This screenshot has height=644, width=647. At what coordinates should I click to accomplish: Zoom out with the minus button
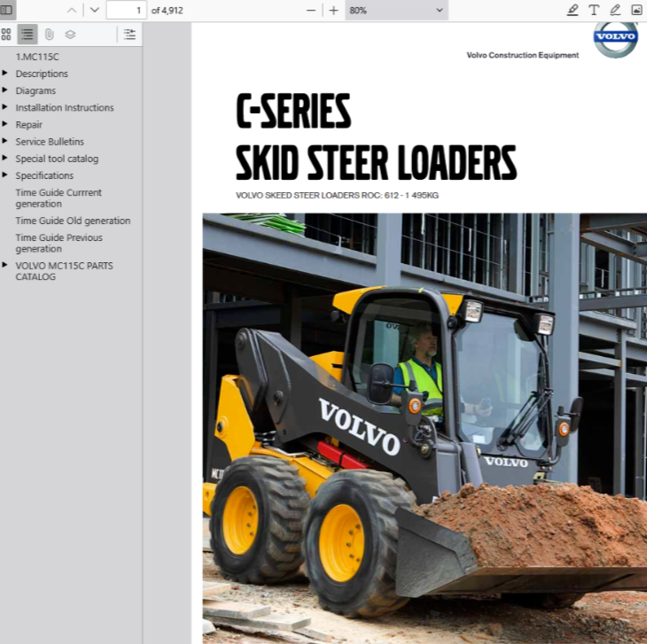pos(311,11)
